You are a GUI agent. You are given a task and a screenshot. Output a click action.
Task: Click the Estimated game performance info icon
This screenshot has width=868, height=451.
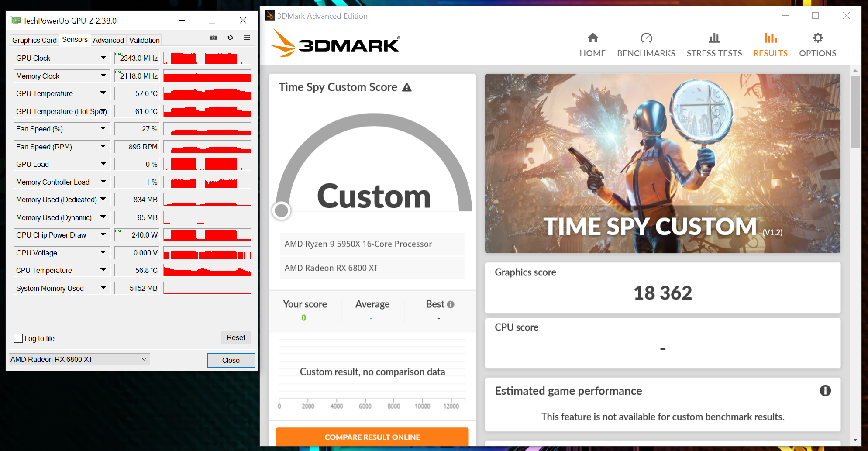click(825, 391)
